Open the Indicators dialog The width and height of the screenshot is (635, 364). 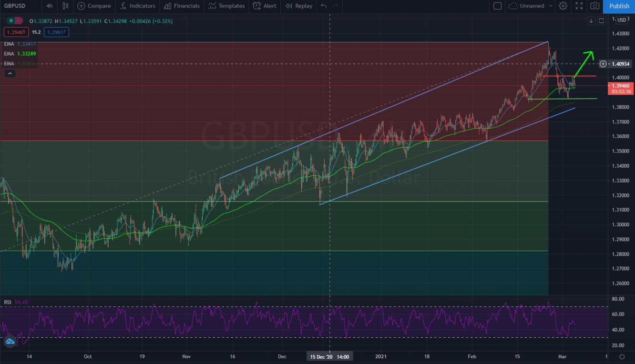137,6
